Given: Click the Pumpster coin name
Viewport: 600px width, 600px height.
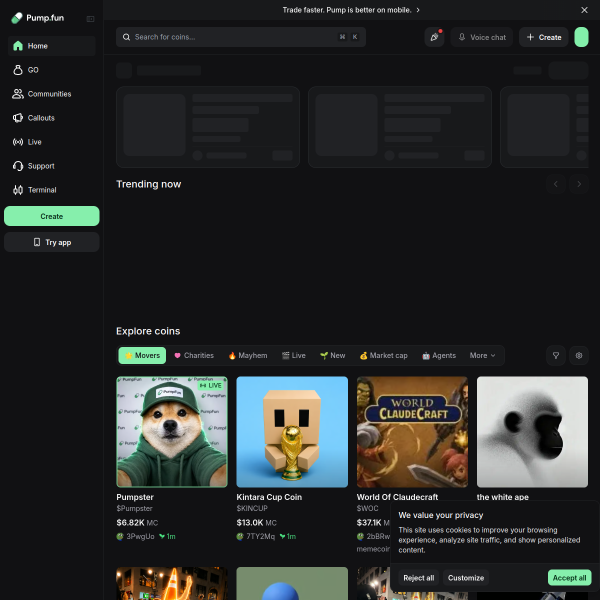Looking at the screenshot, I should (135, 497).
